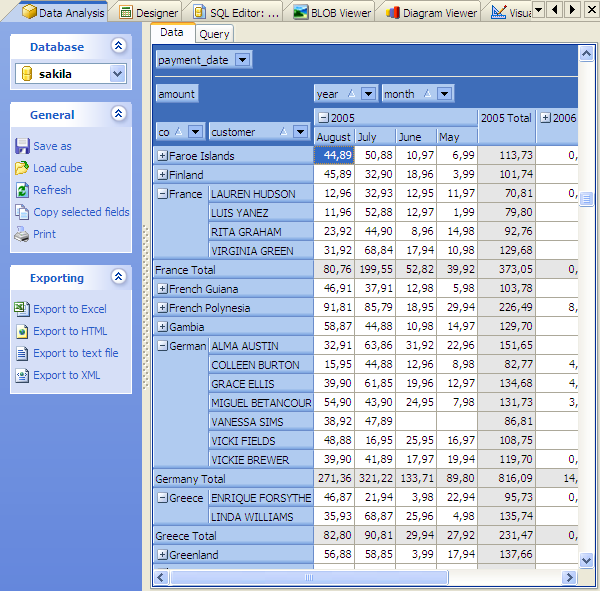Image resolution: width=600 pixels, height=591 pixels.
Task: Click the Save as disk icon
Action: coord(22,146)
